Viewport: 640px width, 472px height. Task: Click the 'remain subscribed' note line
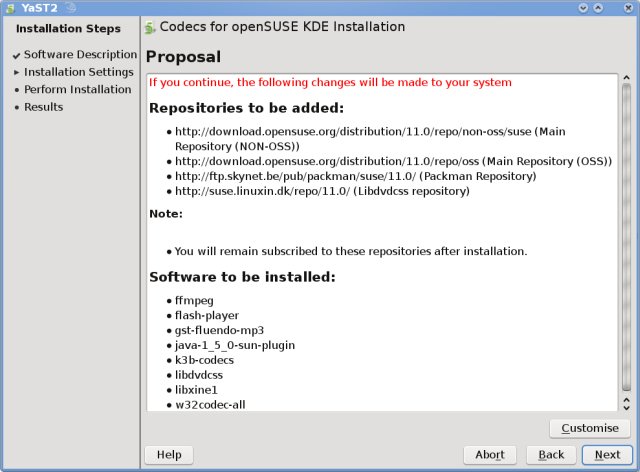click(351, 251)
